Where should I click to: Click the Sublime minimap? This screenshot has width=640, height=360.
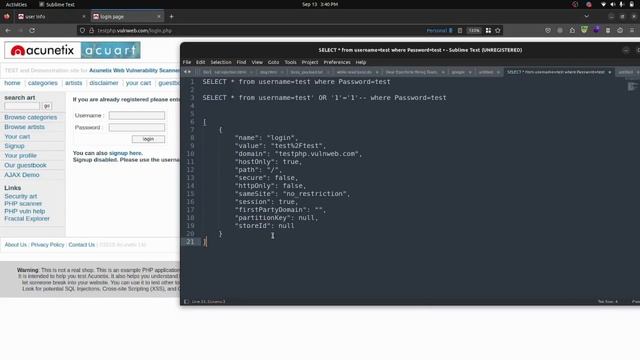[x=632, y=86]
